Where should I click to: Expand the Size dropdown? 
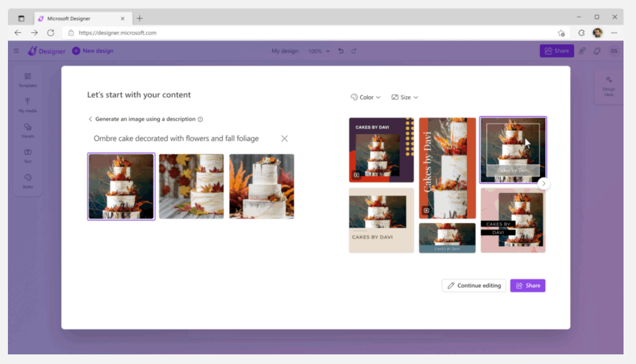tap(405, 97)
